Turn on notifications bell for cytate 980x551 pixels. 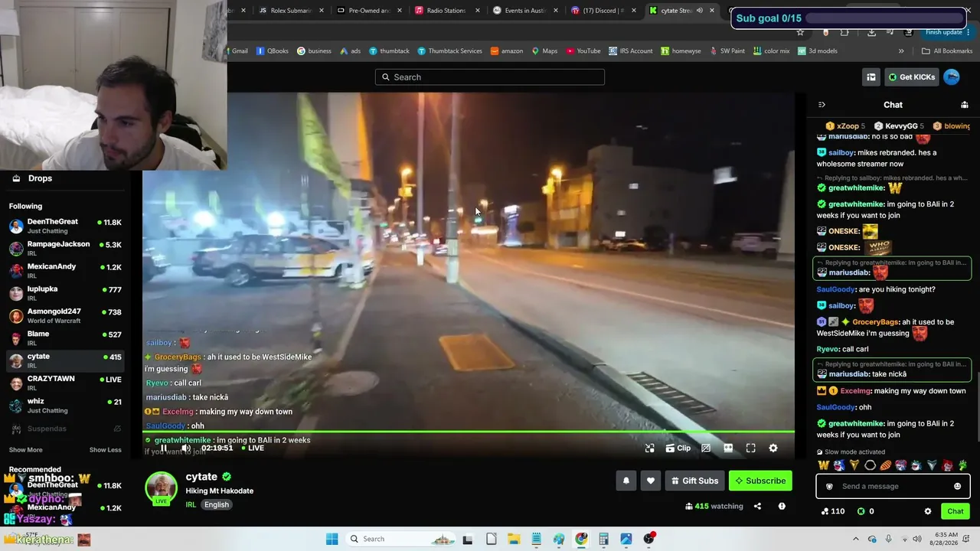pyautogui.click(x=626, y=481)
